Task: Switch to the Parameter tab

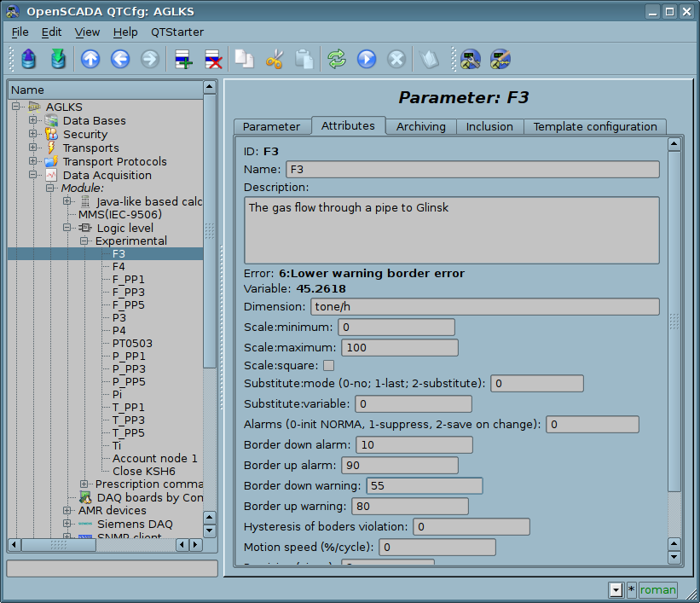Action: tap(271, 127)
